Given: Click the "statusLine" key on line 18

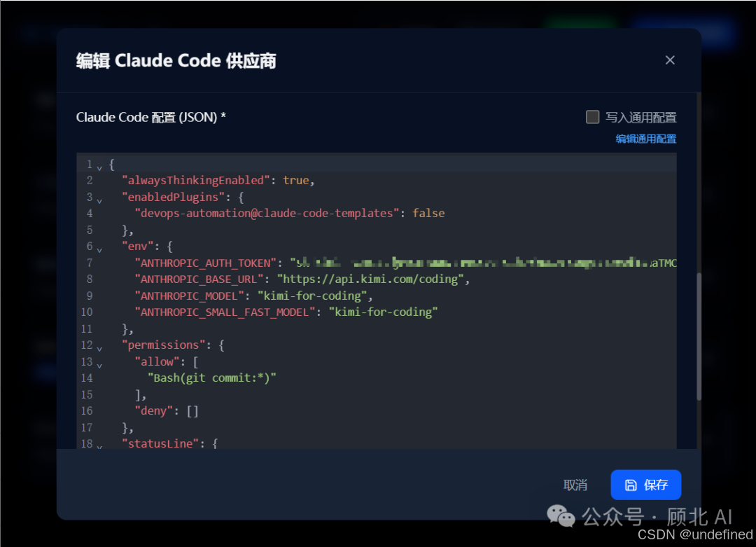Looking at the screenshot, I should [x=160, y=443].
